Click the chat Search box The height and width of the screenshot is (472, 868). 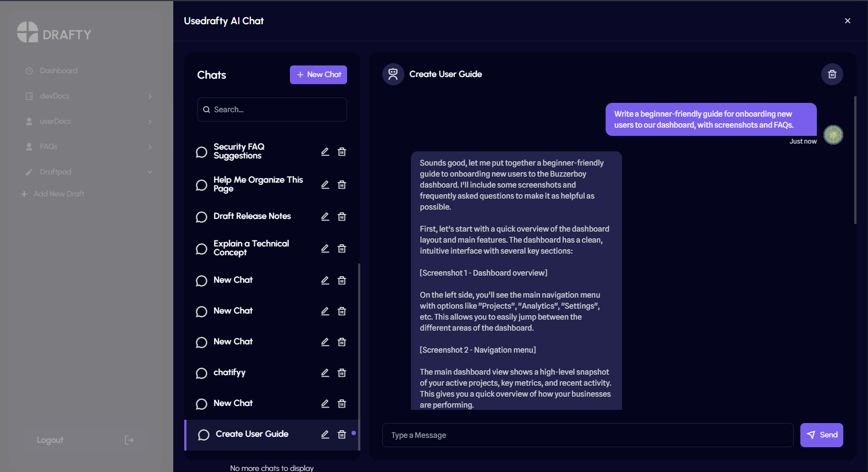272,109
